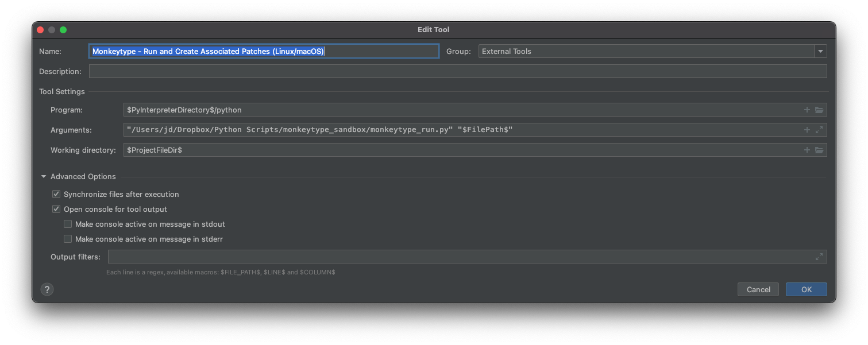Cancel the Edit Tool dialog
868x345 pixels.
758,289
